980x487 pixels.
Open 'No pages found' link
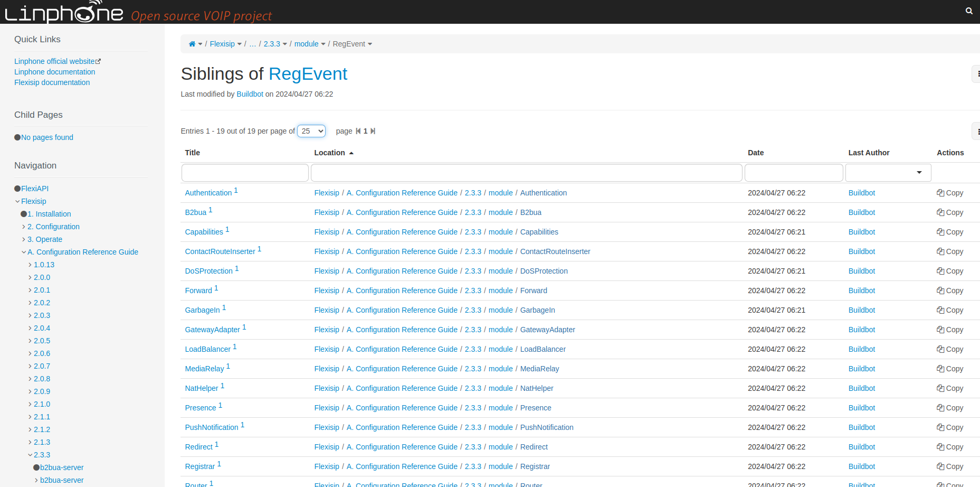click(47, 137)
